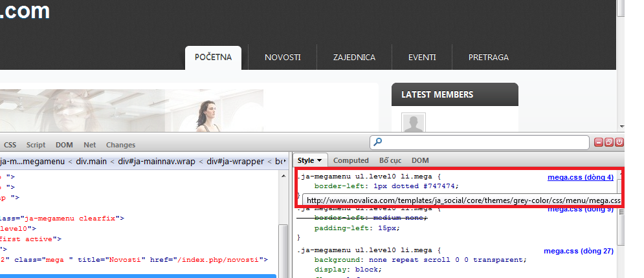The width and height of the screenshot is (644, 278).
Task: Click the 'first active' HTML line
Action: pos(31,239)
